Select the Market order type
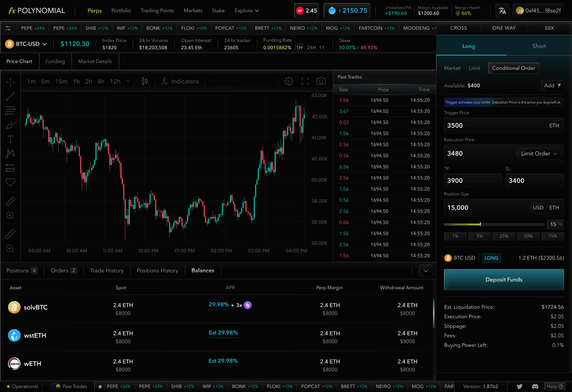This screenshot has height=392, width=572. [x=452, y=68]
